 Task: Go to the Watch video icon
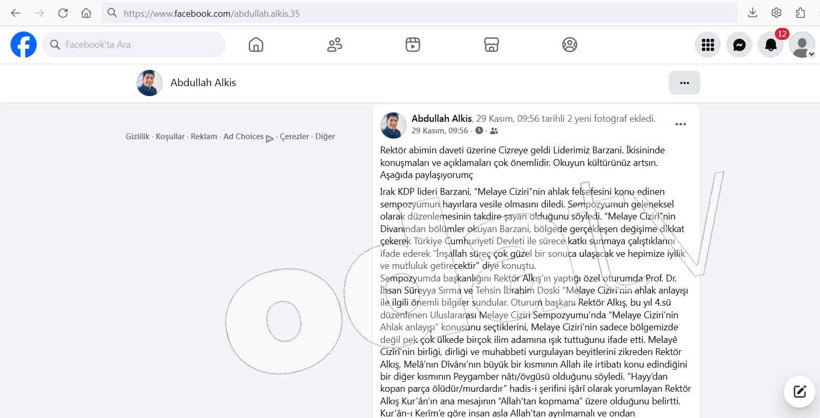(413, 45)
